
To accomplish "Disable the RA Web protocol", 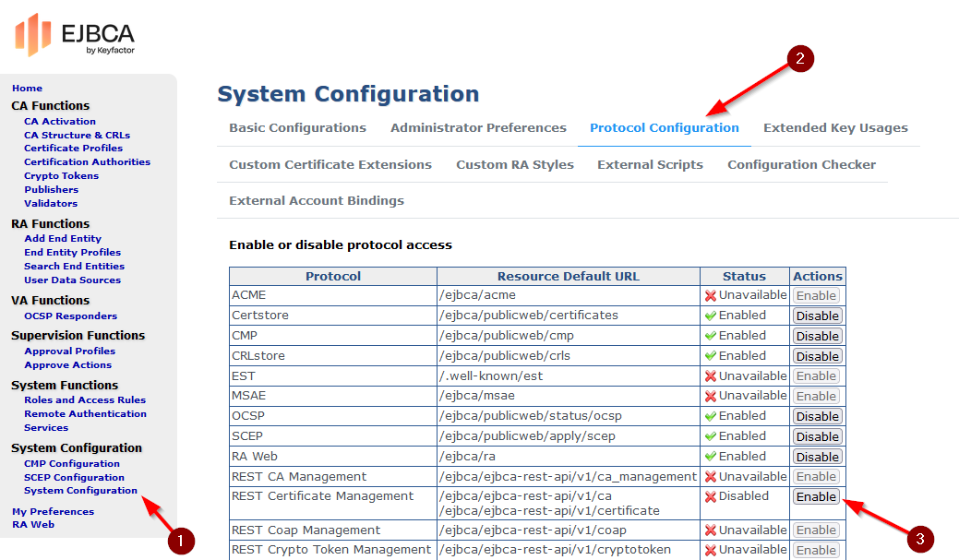I will coord(817,457).
